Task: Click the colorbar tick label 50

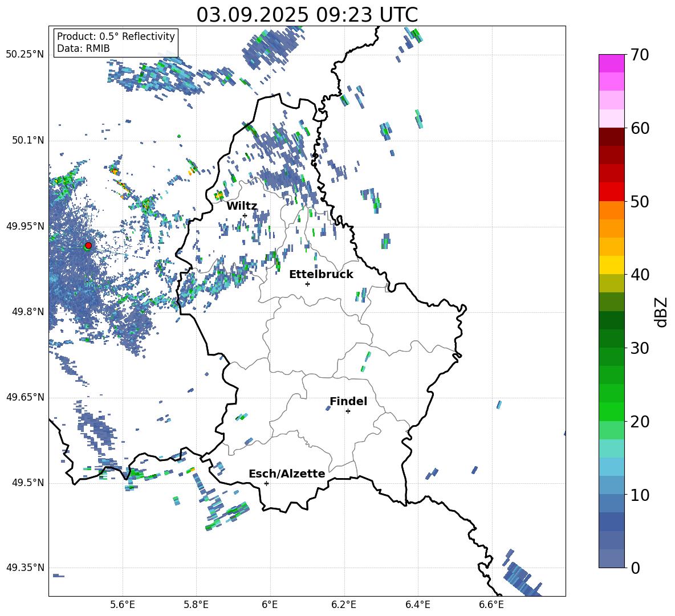Action: [x=640, y=202]
